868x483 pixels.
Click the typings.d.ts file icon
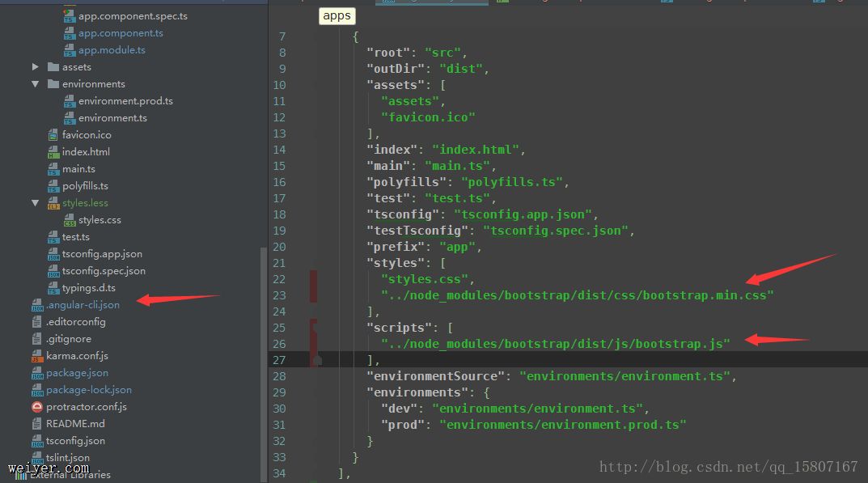pos(53,288)
